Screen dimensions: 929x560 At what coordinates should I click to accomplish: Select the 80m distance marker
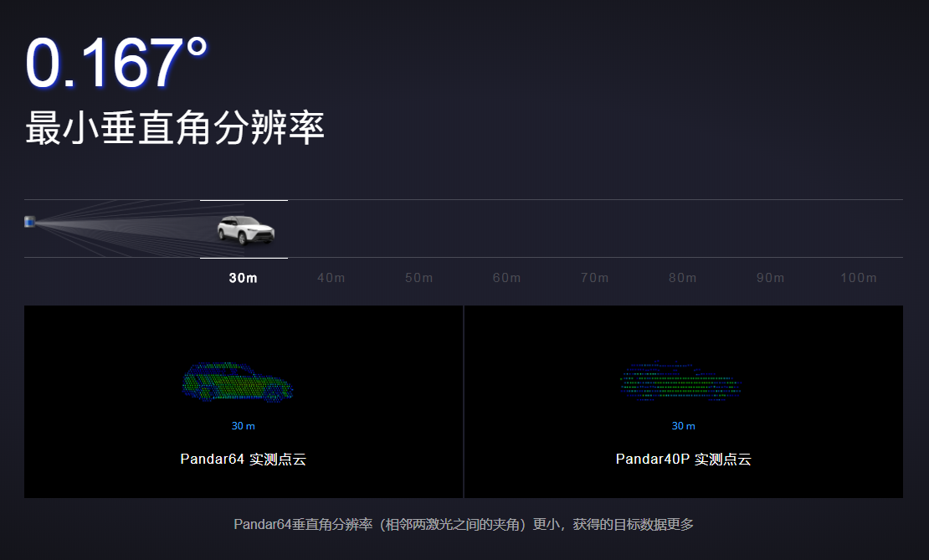click(x=683, y=278)
